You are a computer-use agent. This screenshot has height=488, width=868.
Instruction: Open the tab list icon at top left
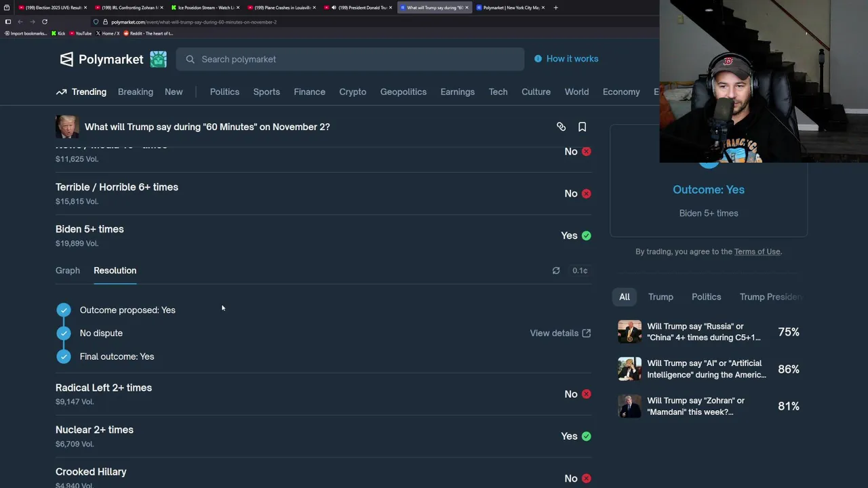[x=7, y=7]
